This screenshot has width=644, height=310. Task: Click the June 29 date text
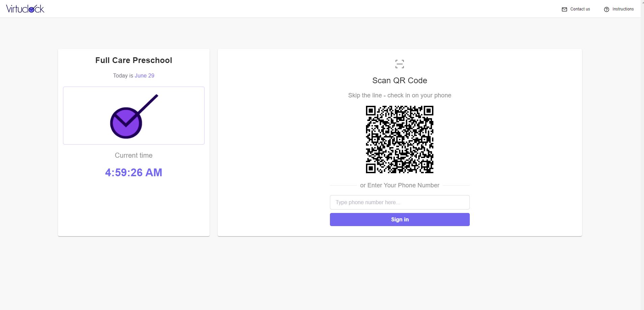click(x=145, y=76)
